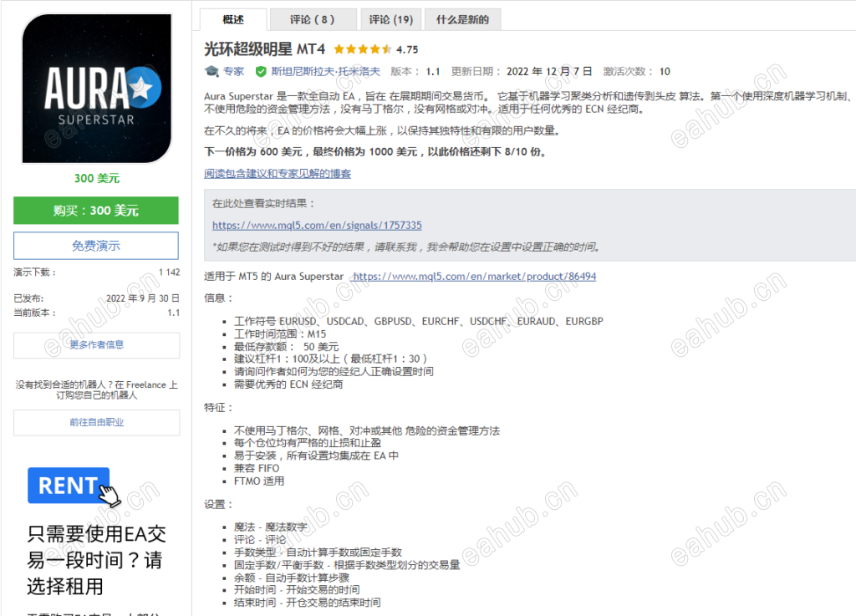Switch to the 评论 (19) tab
The image size is (856, 616).
click(x=390, y=20)
